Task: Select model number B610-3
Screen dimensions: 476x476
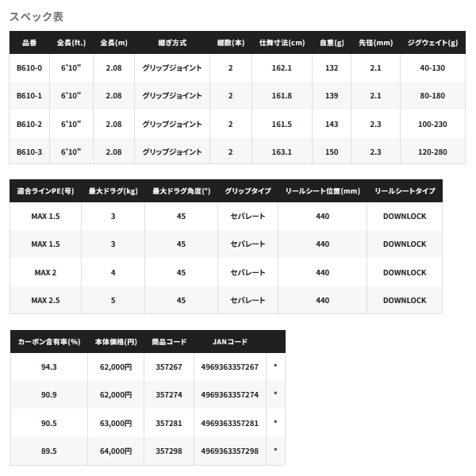Action: [x=29, y=152]
